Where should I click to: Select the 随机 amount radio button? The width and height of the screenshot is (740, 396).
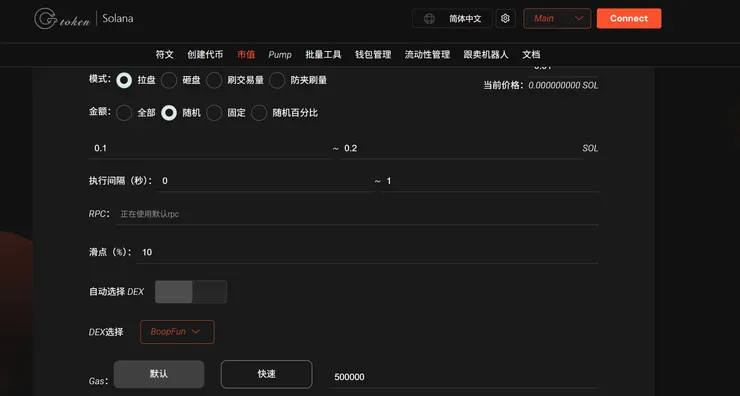coord(169,113)
